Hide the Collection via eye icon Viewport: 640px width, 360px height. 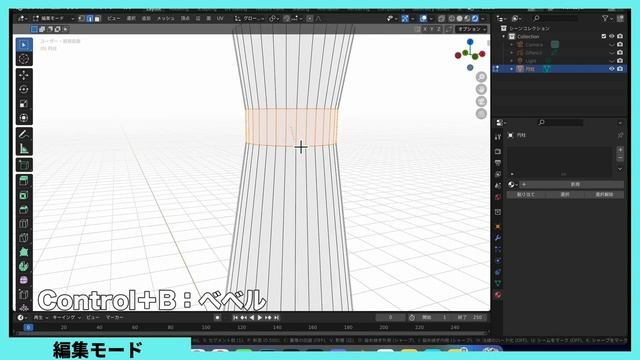point(611,36)
